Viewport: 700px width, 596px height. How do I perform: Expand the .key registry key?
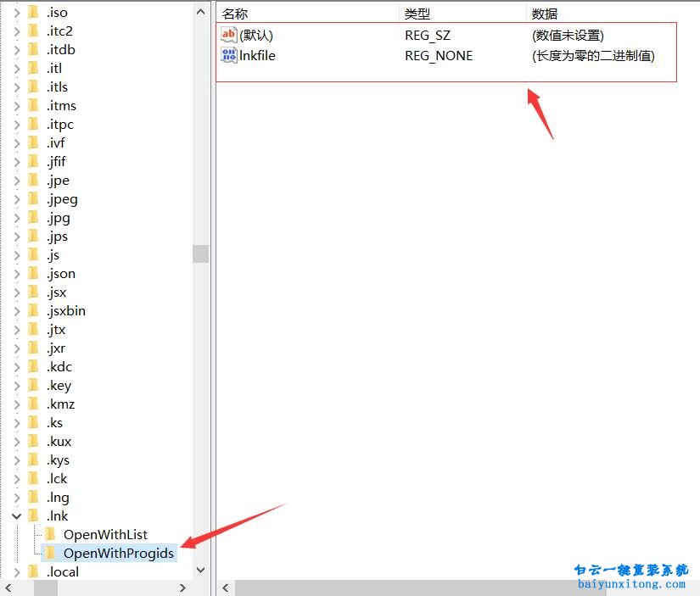tap(16, 385)
